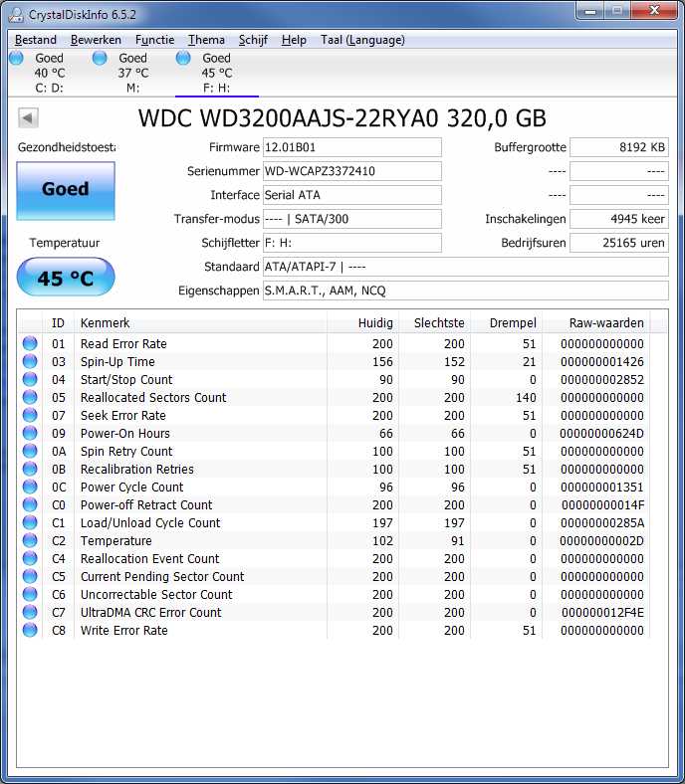Close the CrystalDiskInfo window

654,11
